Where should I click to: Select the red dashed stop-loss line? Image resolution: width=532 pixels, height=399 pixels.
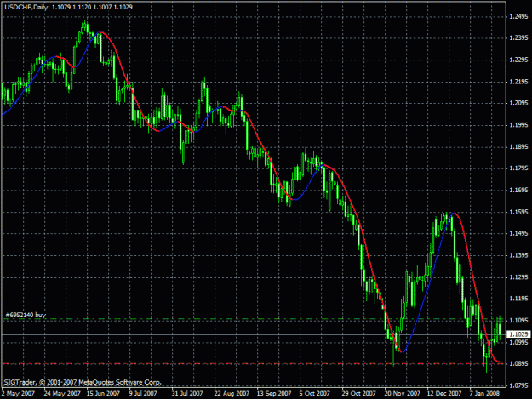[x=253, y=364]
